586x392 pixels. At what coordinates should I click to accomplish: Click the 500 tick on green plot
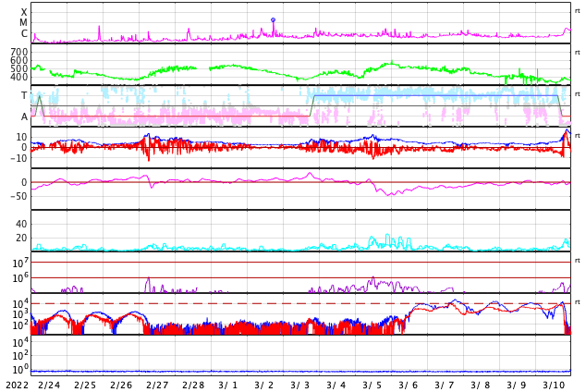click(x=19, y=68)
